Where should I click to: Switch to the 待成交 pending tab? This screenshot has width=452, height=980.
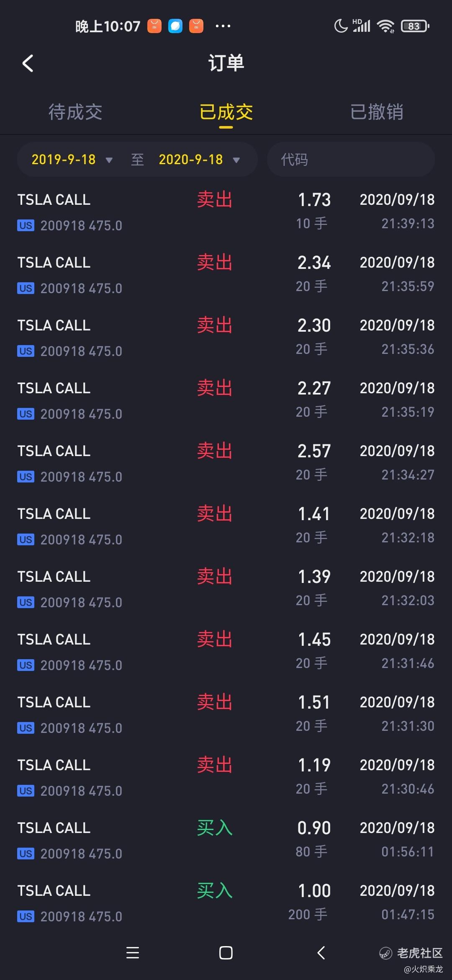tap(75, 112)
